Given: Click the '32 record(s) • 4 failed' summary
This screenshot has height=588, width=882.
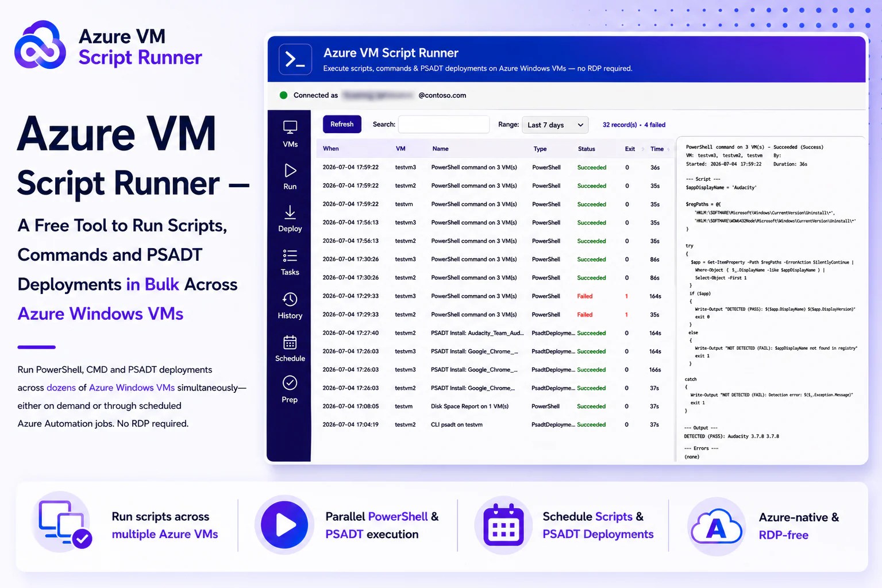Looking at the screenshot, I should coord(634,125).
